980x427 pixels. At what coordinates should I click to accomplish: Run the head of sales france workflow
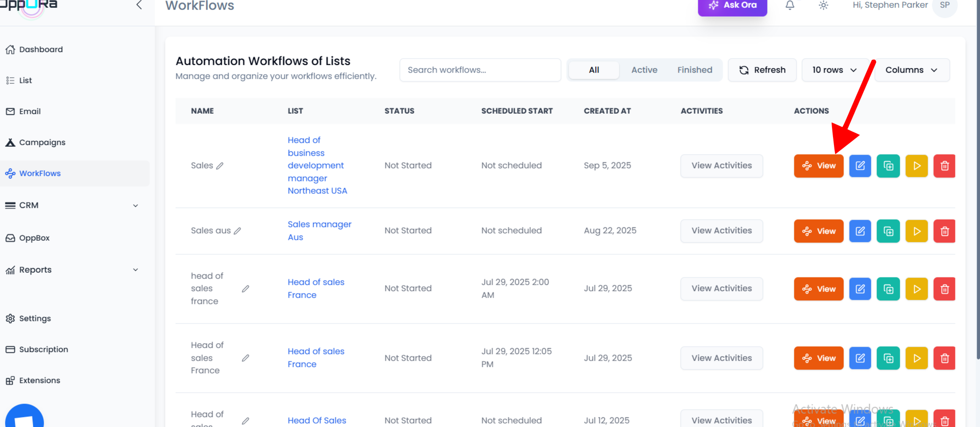916,289
